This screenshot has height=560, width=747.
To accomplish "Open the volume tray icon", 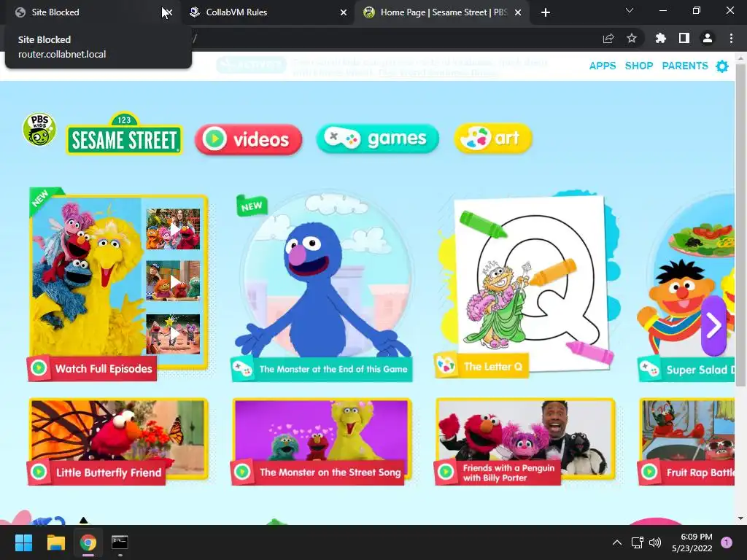I will click(x=655, y=542).
